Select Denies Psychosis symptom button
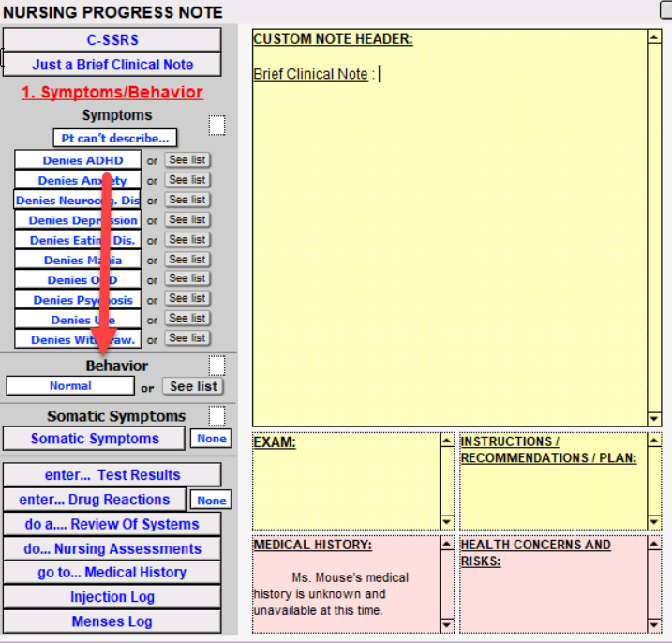Screen dimensions: 672x643 (x=79, y=300)
